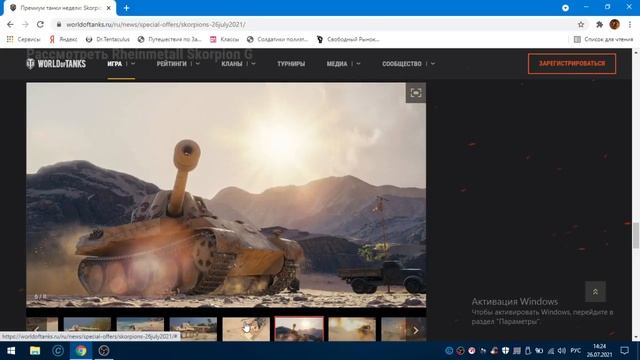Open the Яндекс bookmark

point(63,39)
